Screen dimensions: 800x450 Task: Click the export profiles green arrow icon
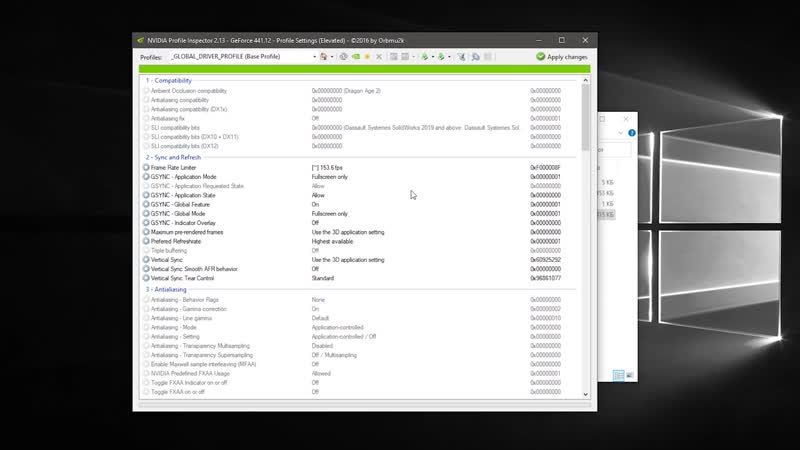(424, 57)
